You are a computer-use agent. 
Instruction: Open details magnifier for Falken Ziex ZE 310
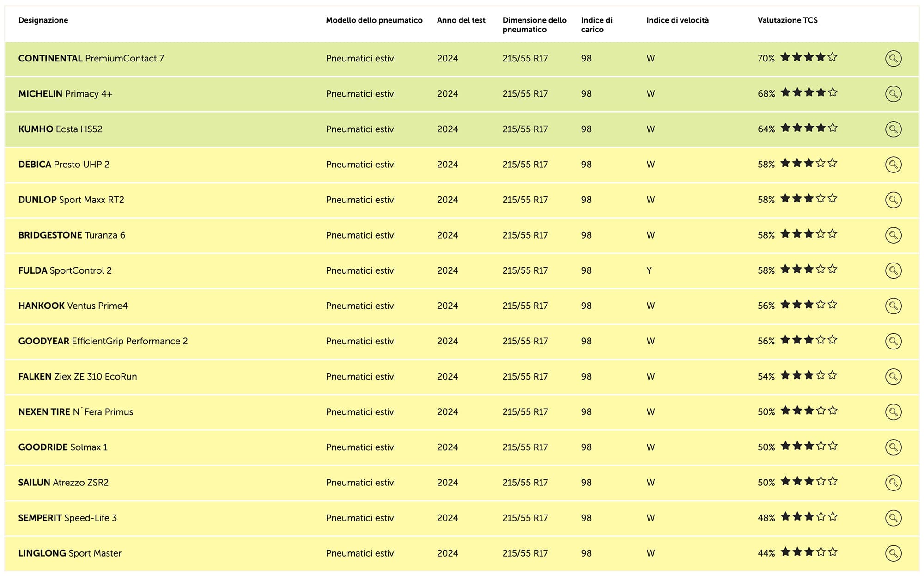pyautogui.click(x=893, y=377)
